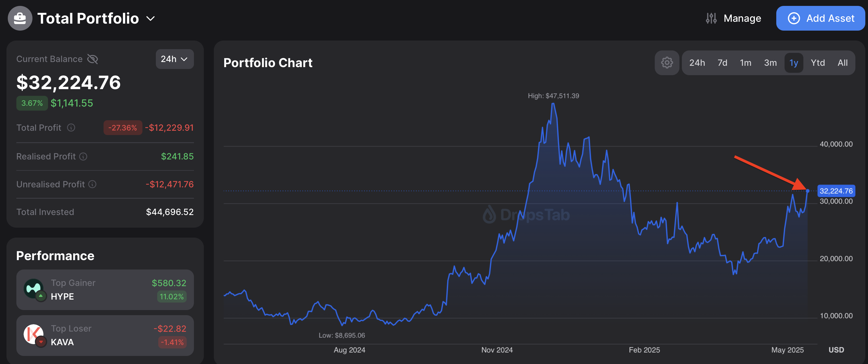Click the Add Asset button

tap(821, 18)
